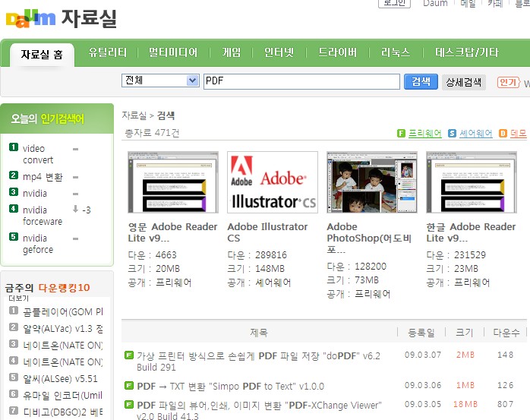Filter results by 데모 link

[x=519, y=134]
